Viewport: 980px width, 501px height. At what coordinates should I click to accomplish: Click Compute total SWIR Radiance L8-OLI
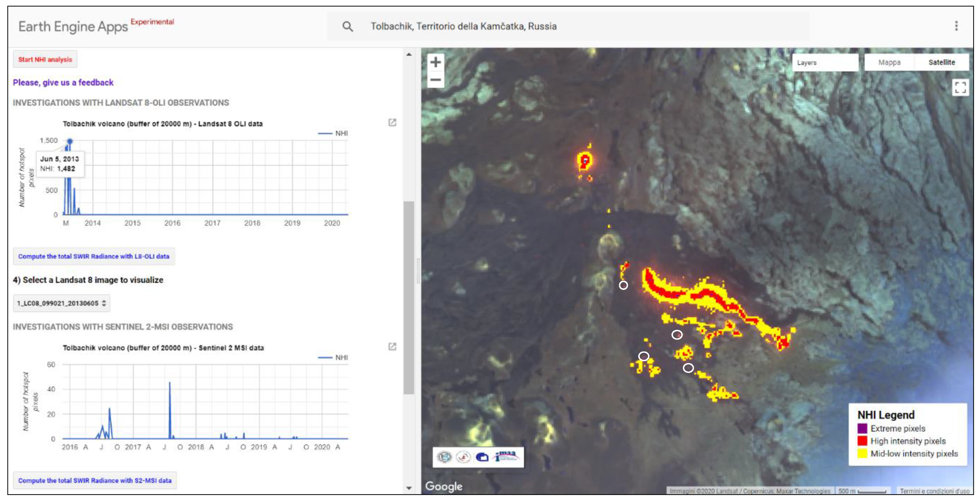(x=93, y=256)
